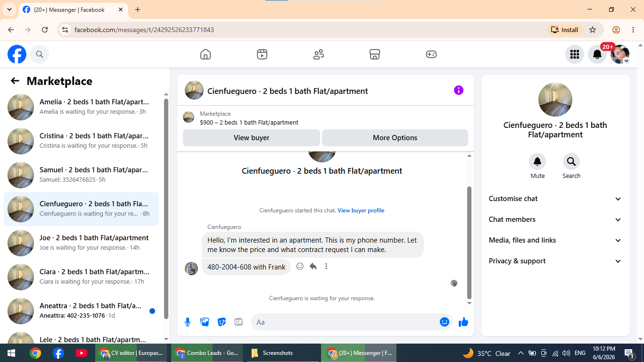Send a thumbs-up like

coord(463,322)
